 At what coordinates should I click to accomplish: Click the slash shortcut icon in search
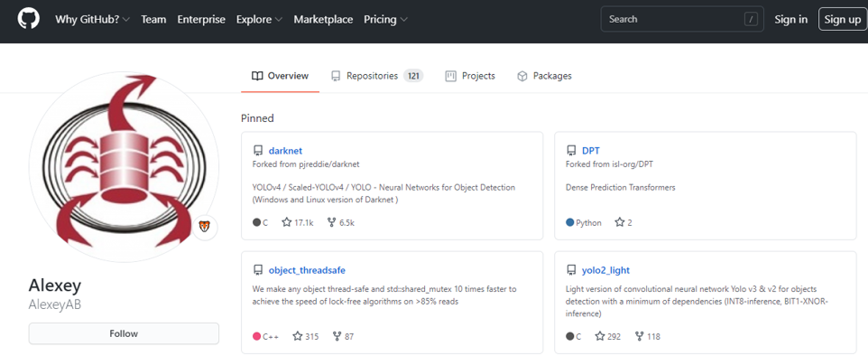point(751,19)
